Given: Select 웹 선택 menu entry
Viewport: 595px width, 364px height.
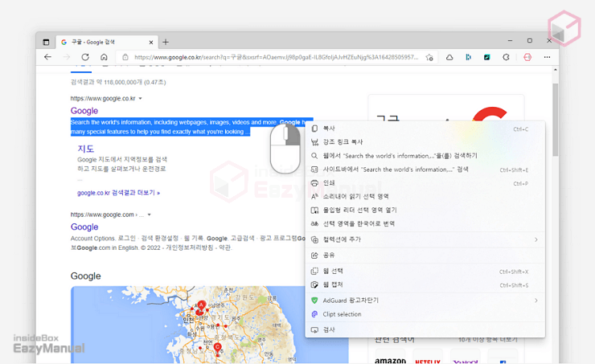Looking at the screenshot, I should (425, 271).
